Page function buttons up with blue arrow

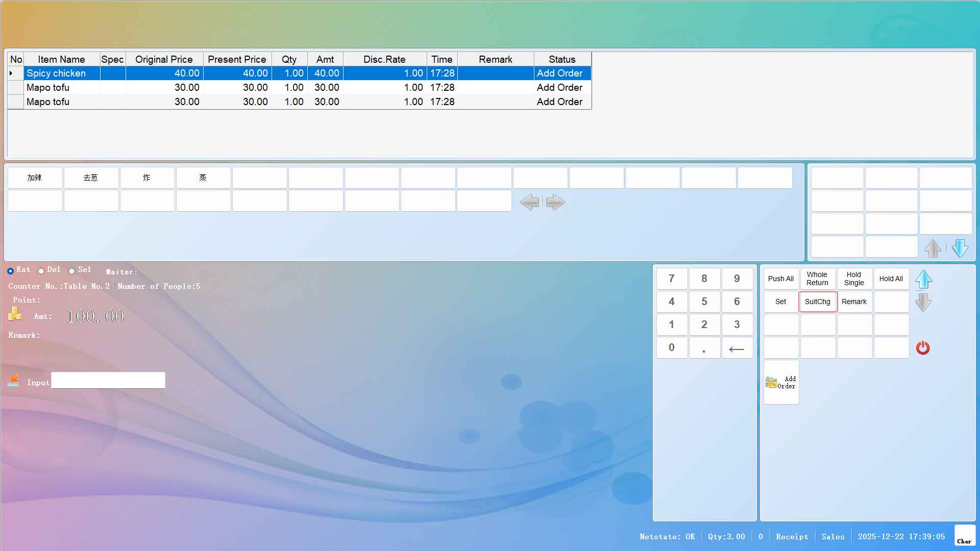click(923, 280)
